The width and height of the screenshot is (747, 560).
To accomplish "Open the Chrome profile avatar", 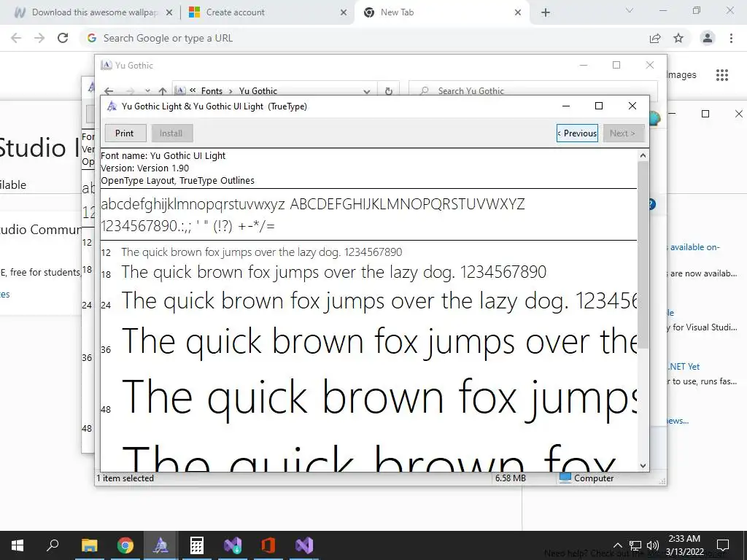I will click(x=708, y=38).
